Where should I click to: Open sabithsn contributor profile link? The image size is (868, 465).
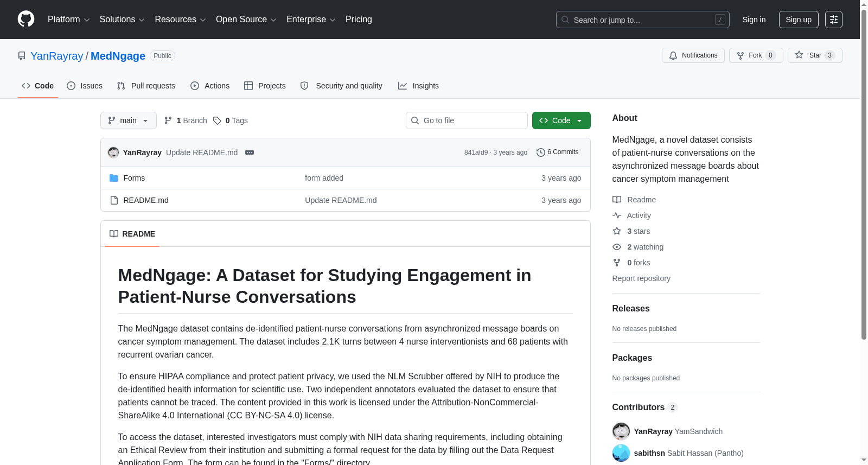(649, 453)
